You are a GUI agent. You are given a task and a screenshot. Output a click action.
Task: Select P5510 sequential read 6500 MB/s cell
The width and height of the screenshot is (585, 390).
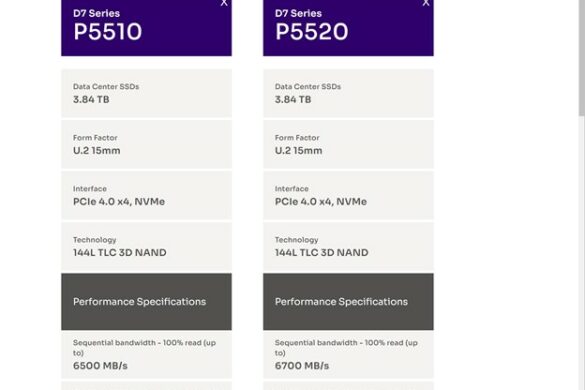146,355
